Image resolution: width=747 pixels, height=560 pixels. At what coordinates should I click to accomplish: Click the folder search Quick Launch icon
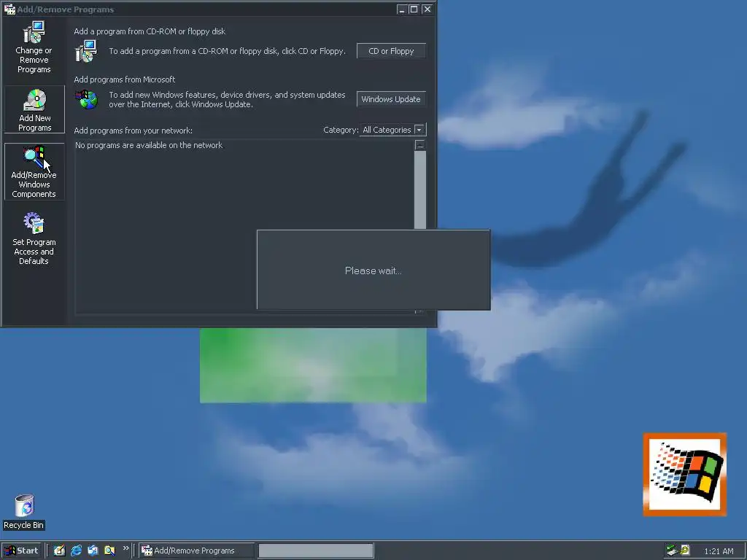tap(109, 551)
